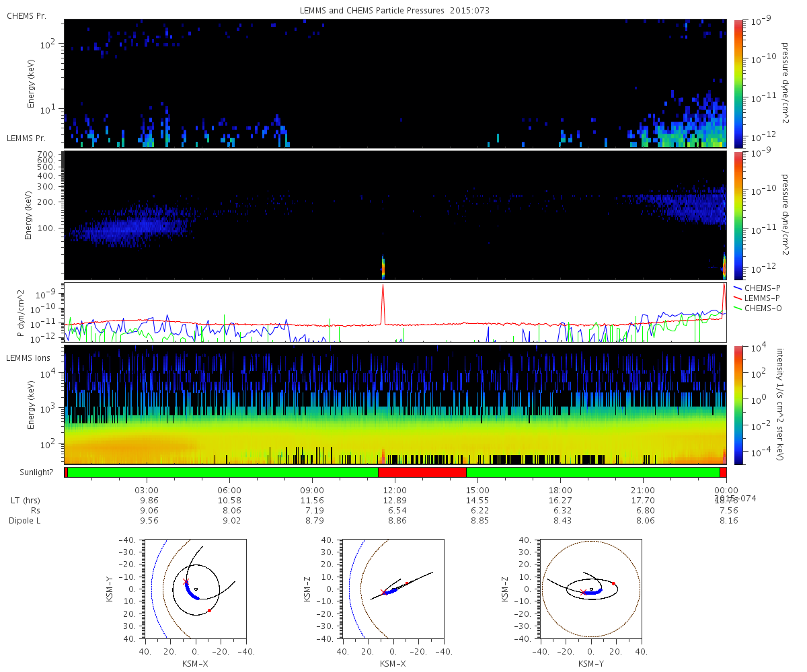Click the intensity colorbar beside LEMMS Ions
The height and width of the screenshot is (672, 807).
(738, 405)
